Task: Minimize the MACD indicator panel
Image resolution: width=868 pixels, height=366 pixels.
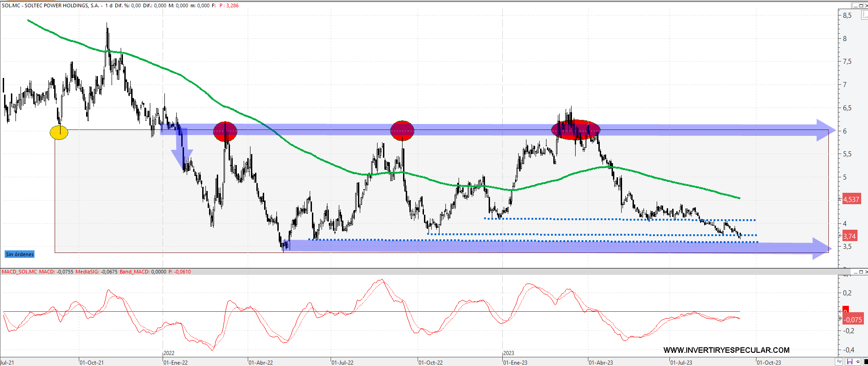Action: pos(855,272)
